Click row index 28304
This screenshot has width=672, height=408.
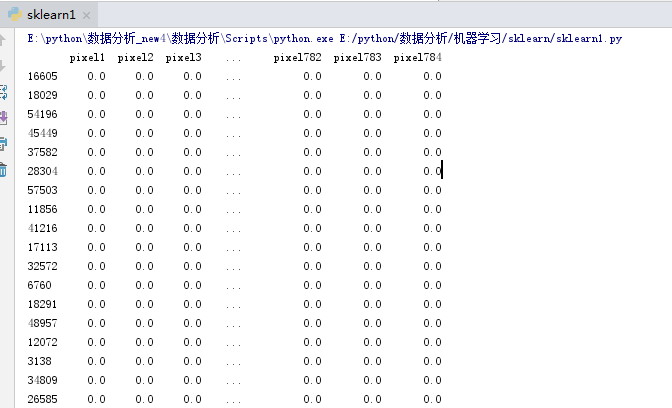[x=42, y=171]
